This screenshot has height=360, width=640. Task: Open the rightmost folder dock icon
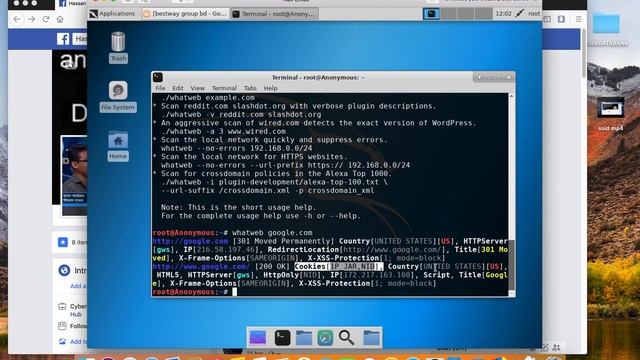coord(371,338)
